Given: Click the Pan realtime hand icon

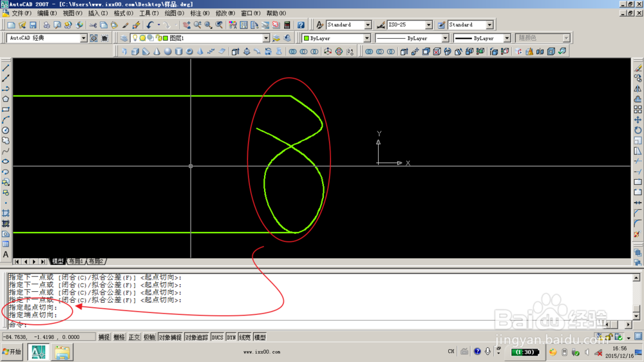Looking at the screenshot, I should click(x=187, y=25).
